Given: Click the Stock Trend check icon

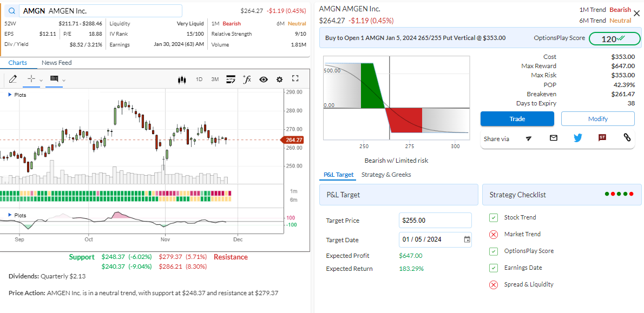Looking at the screenshot, I should click(x=494, y=217).
